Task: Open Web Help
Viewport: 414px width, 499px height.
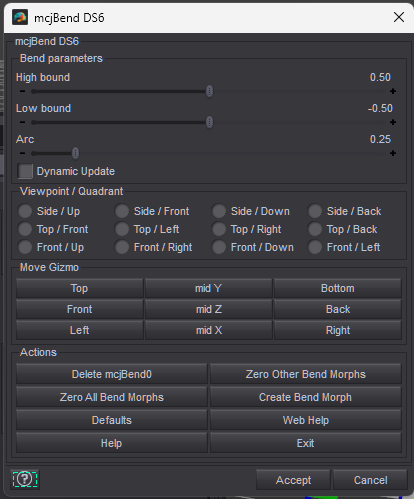Action: pyautogui.click(x=305, y=420)
